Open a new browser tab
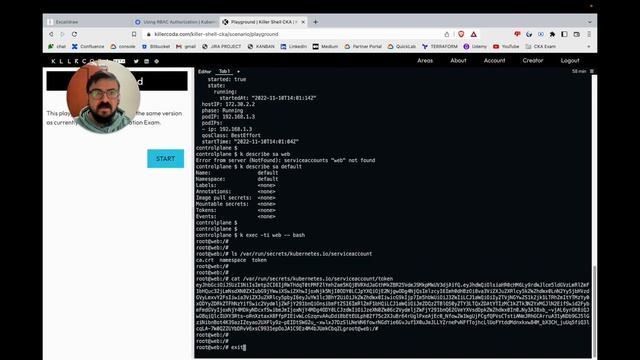Screen dimensions: 640x360 tap(316, 22)
